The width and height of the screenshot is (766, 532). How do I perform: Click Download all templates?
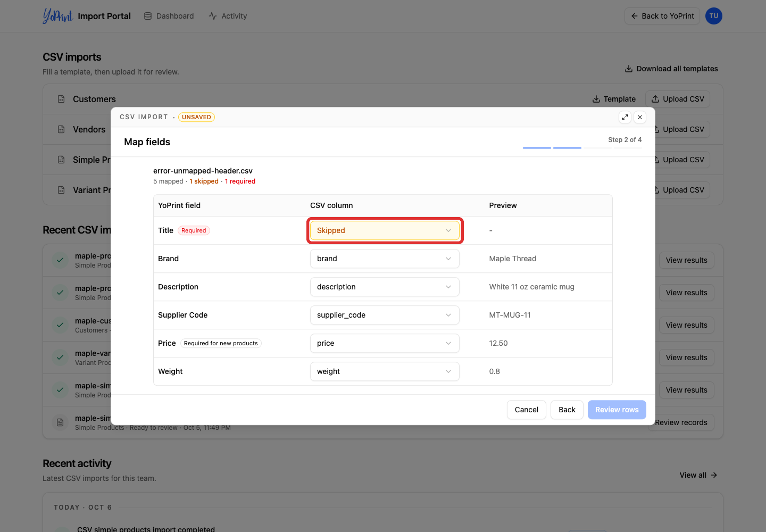(x=671, y=69)
